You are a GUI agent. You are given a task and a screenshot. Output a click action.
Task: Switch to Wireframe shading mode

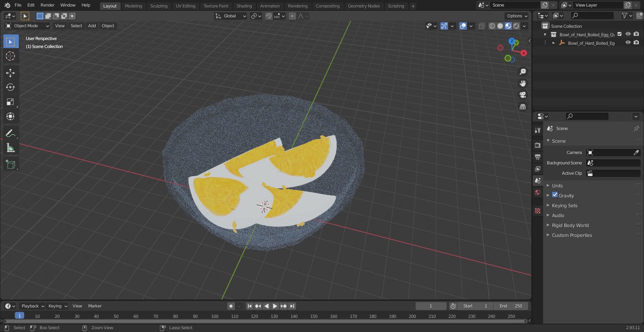click(x=492, y=26)
